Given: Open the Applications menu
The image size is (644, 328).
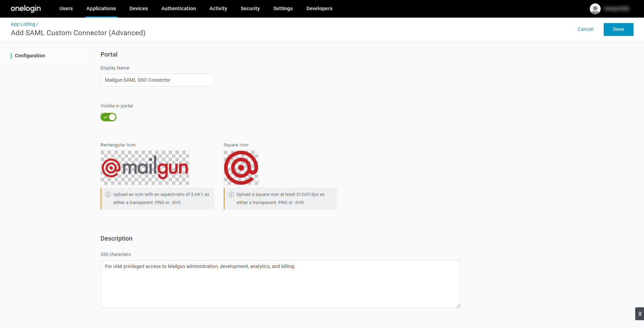Looking at the screenshot, I should pos(101,8).
